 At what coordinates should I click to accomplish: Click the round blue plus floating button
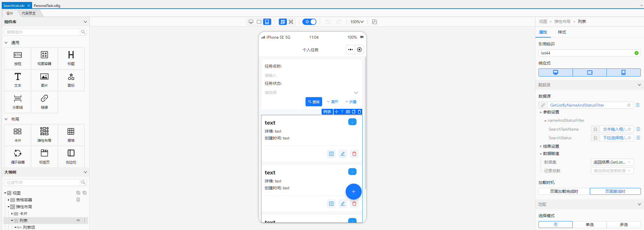(354, 192)
